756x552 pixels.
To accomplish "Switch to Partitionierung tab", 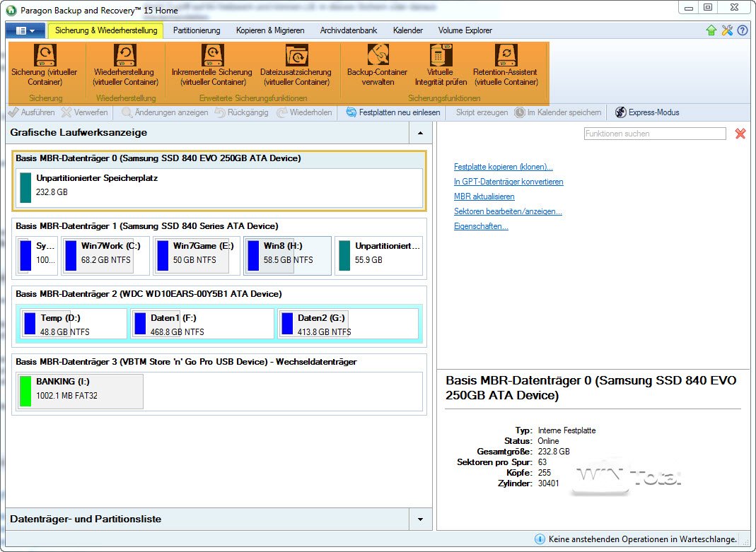I will click(x=197, y=30).
